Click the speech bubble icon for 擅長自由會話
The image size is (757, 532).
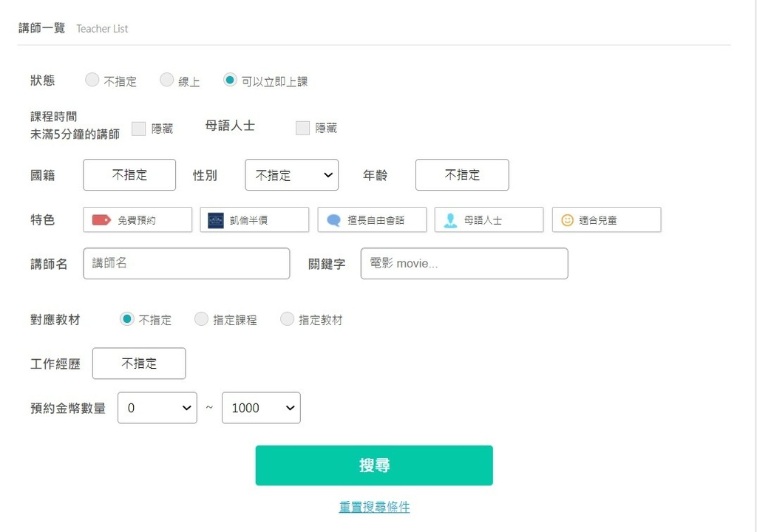pos(334,220)
